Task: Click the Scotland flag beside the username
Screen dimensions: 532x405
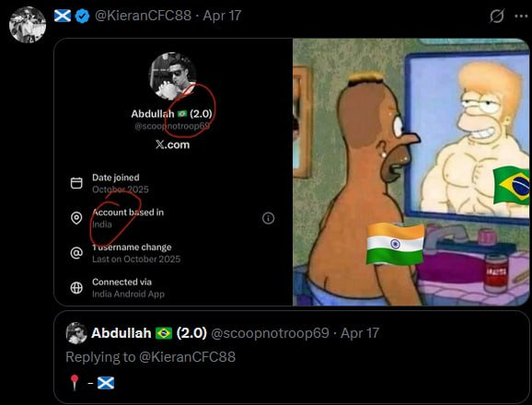Action: [63, 16]
